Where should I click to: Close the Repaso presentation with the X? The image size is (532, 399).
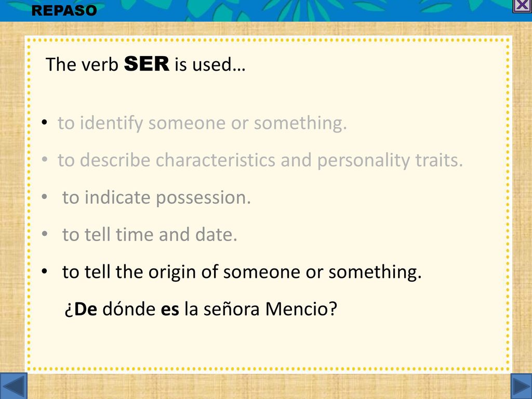[x=522, y=6]
